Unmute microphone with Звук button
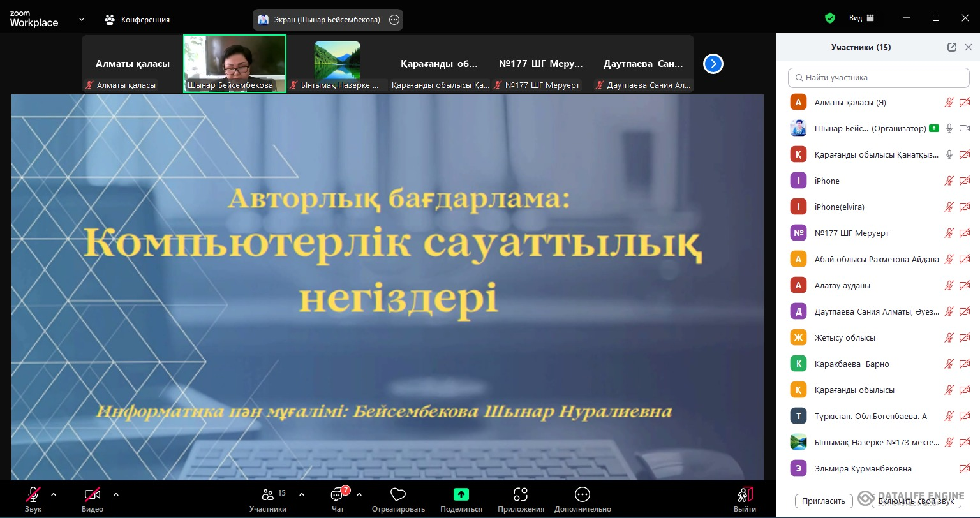The width and height of the screenshot is (980, 518). coord(33,495)
